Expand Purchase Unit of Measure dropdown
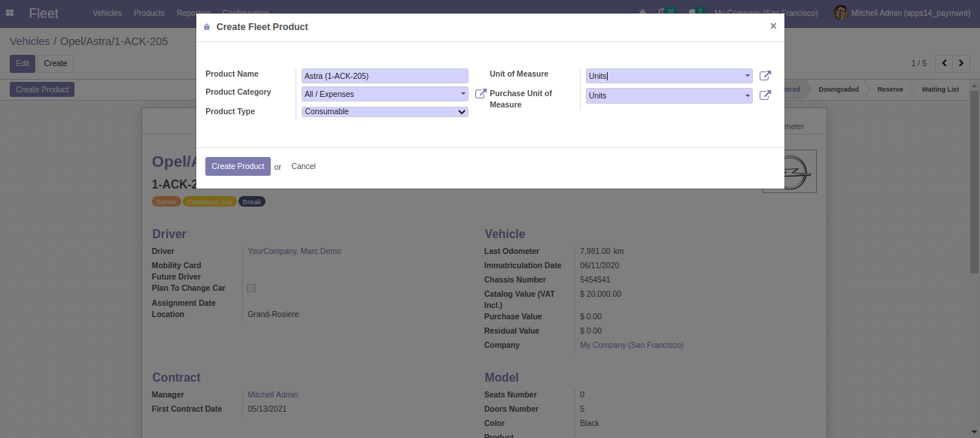Viewport: 980px width, 438px height. (x=747, y=95)
